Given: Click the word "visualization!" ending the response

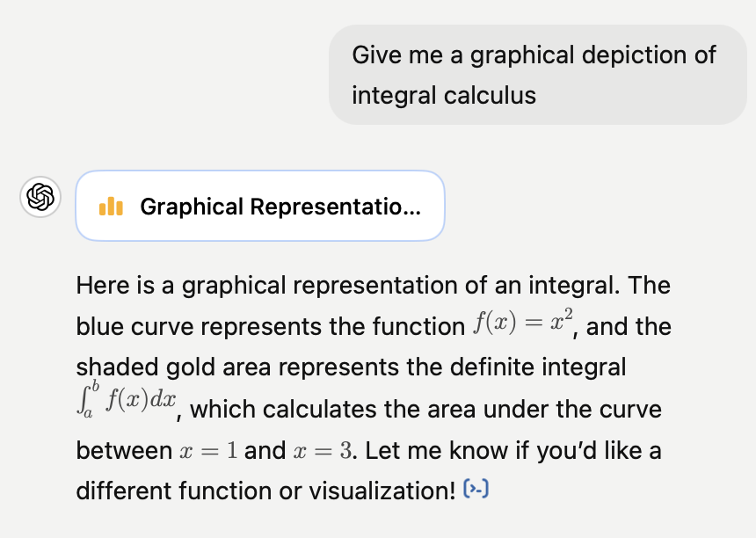Looking at the screenshot, I should (382, 491).
